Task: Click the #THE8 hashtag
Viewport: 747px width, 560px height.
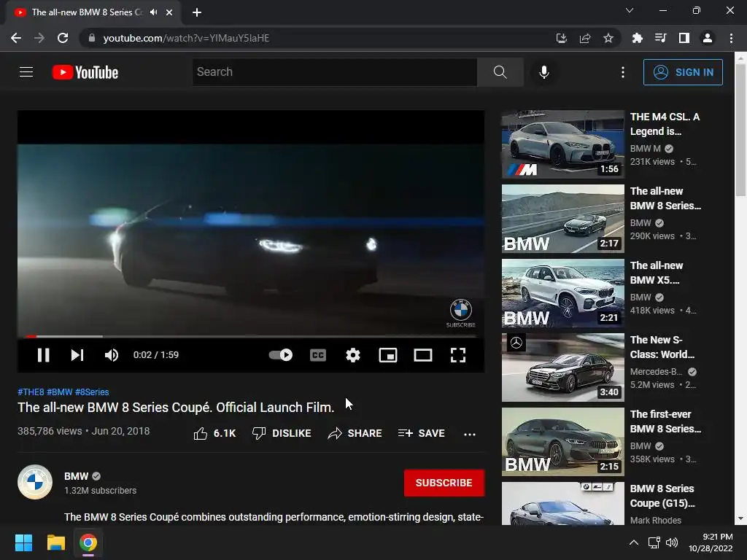Action: click(31, 392)
